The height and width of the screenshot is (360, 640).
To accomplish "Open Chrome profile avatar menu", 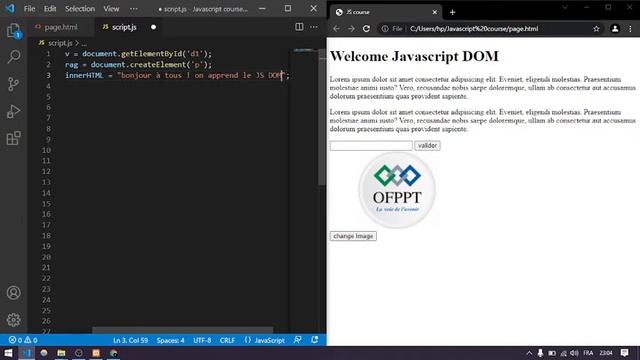I will tap(615, 29).
